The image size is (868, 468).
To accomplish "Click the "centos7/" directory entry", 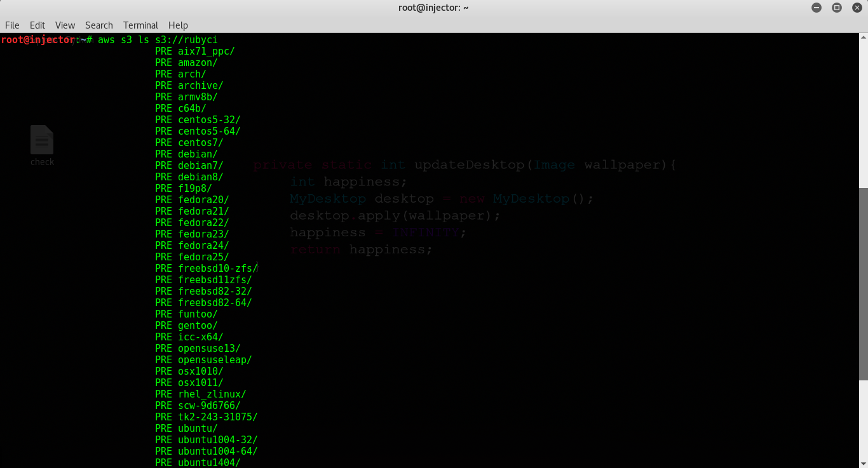I will tap(200, 142).
